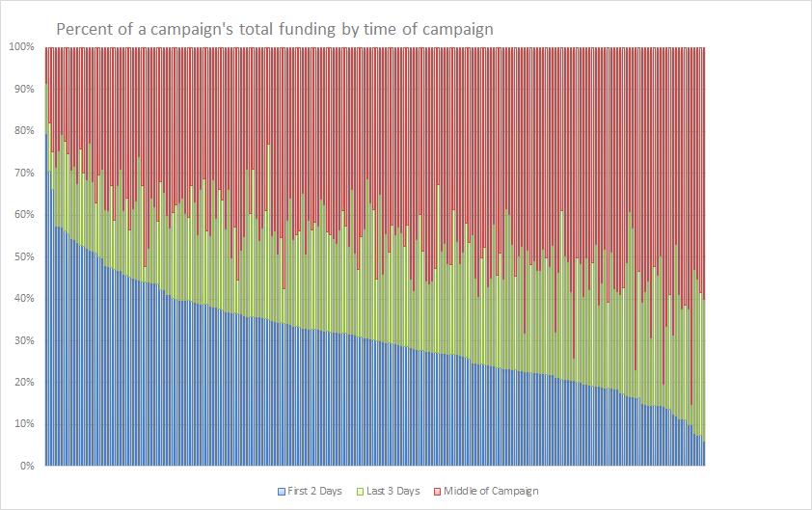Select the Last 3 Days legend label
This screenshot has width=812, height=510.
(395, 492)
